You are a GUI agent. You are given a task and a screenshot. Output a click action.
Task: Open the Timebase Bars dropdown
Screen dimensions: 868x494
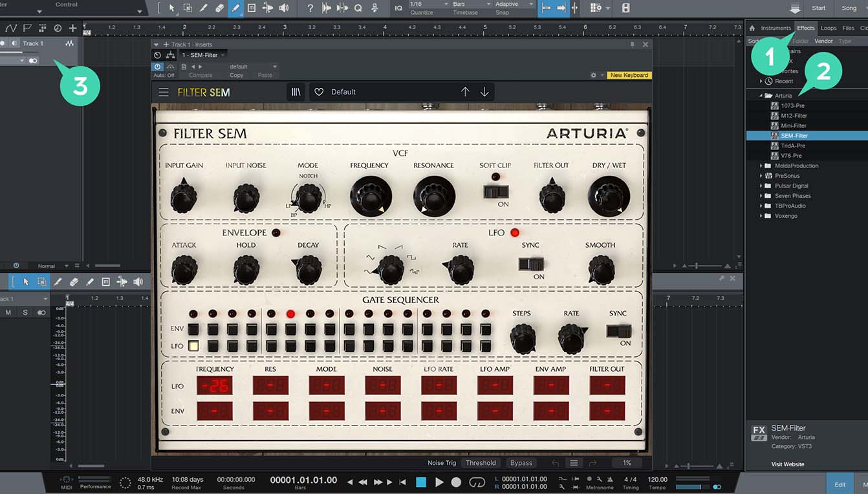(x=470, y=5)
